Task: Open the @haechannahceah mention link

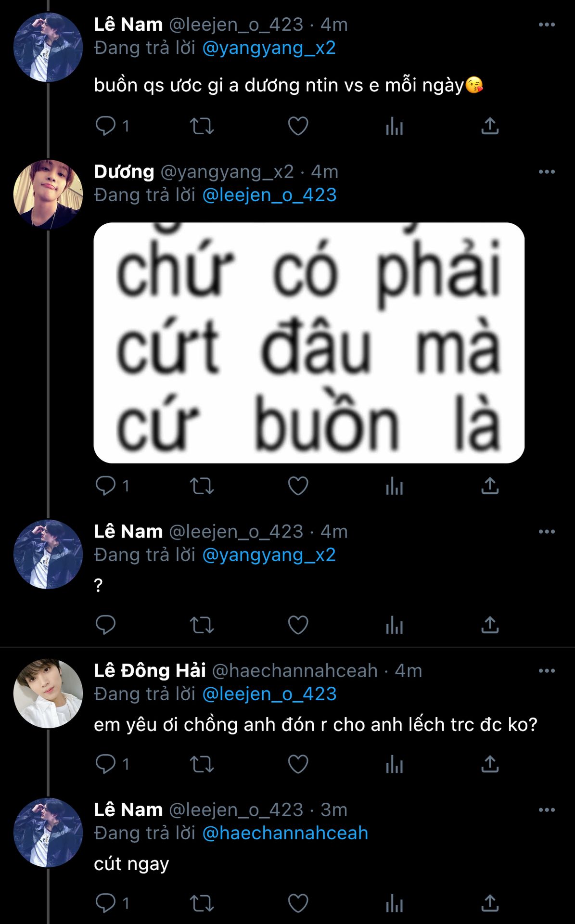Action: [x=285, y=833]
